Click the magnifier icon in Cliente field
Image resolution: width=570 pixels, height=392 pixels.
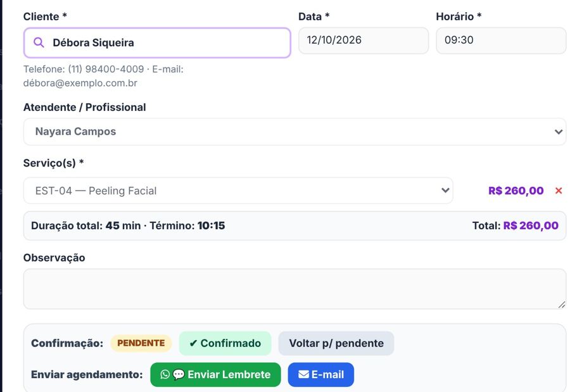tap(39, 42)
